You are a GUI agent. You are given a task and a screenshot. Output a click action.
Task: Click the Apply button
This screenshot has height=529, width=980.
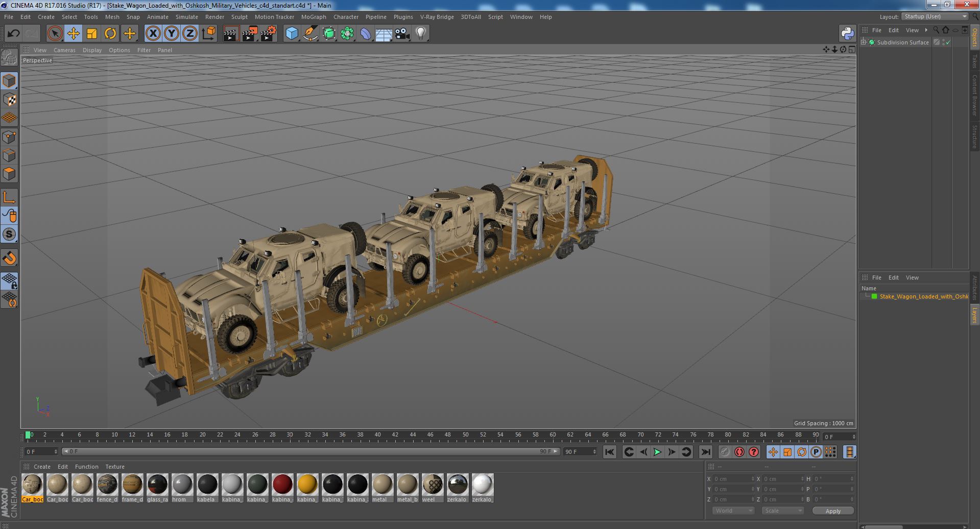(833, 511)
